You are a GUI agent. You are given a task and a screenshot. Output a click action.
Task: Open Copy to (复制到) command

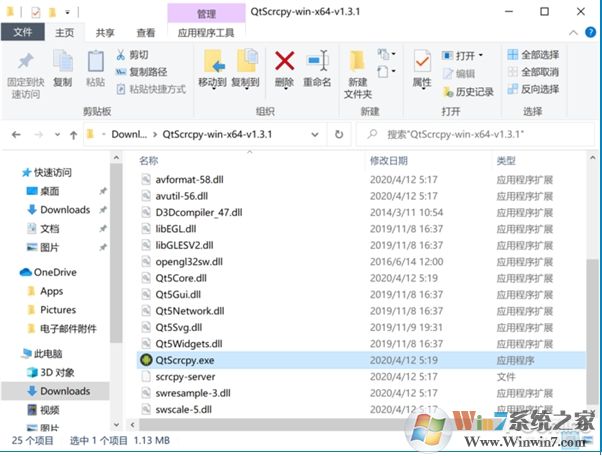tap(246, 69)
